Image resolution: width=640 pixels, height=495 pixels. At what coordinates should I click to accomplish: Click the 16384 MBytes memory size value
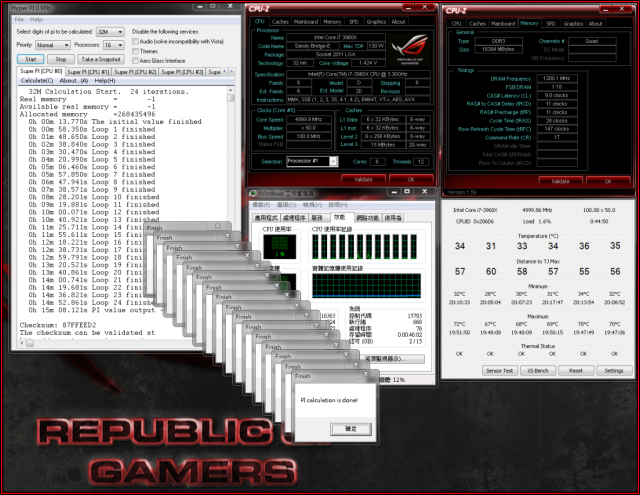498,49
